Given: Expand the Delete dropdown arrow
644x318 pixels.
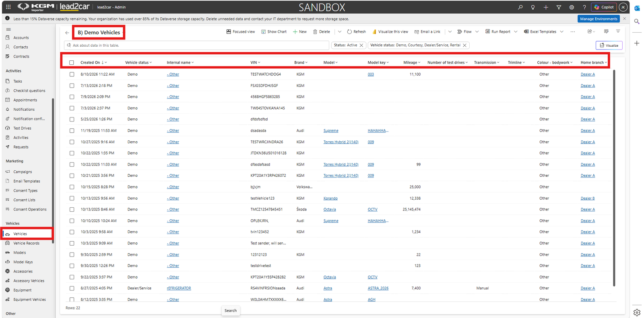Looking at the screenshot, I should click(x=339, y=31).
